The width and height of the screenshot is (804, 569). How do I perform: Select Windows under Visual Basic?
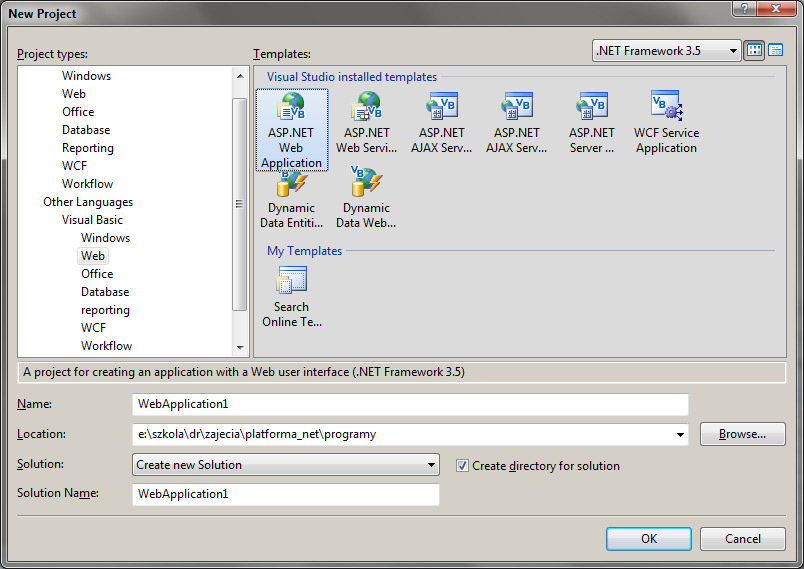(x=106, y=238)
